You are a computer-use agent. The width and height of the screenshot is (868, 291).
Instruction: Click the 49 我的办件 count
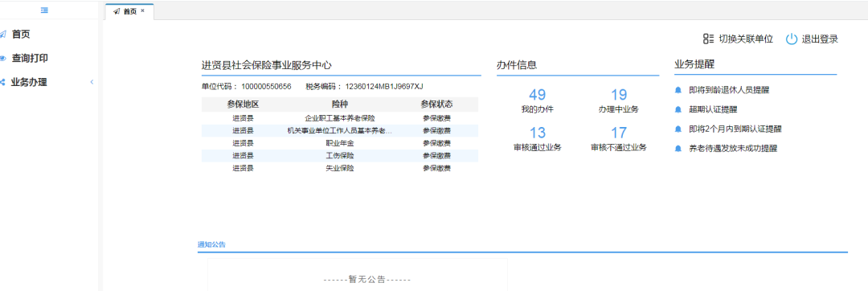pos(537,95)
